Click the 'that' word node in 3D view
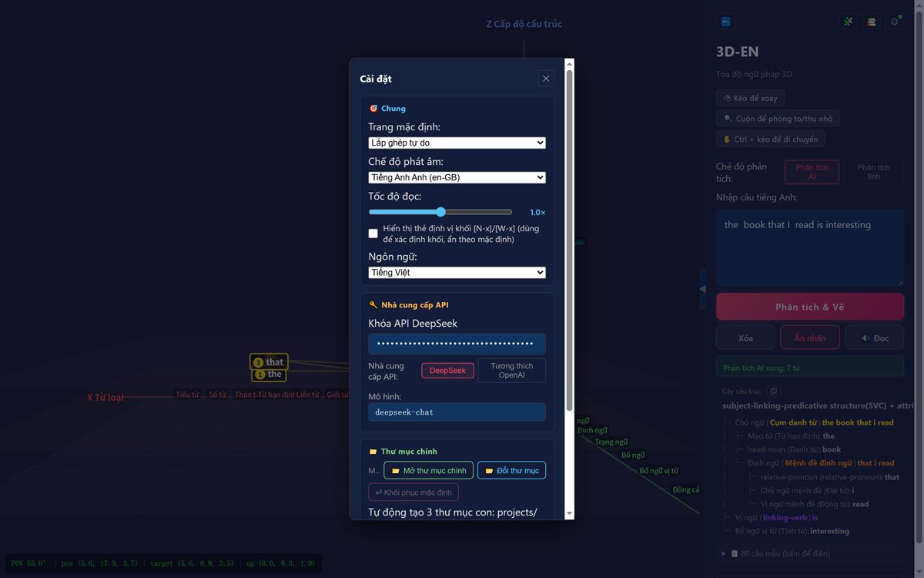924x578 pixels. [x=269, y=362]
